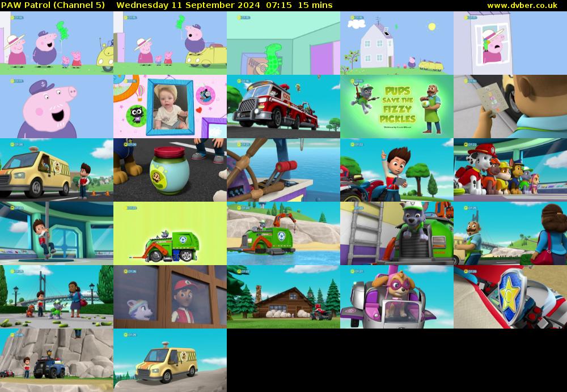Viewport: 567px width, 392px height.
Task: Open thumbnail of pups lined up in lookout
Action: point(510,170)
